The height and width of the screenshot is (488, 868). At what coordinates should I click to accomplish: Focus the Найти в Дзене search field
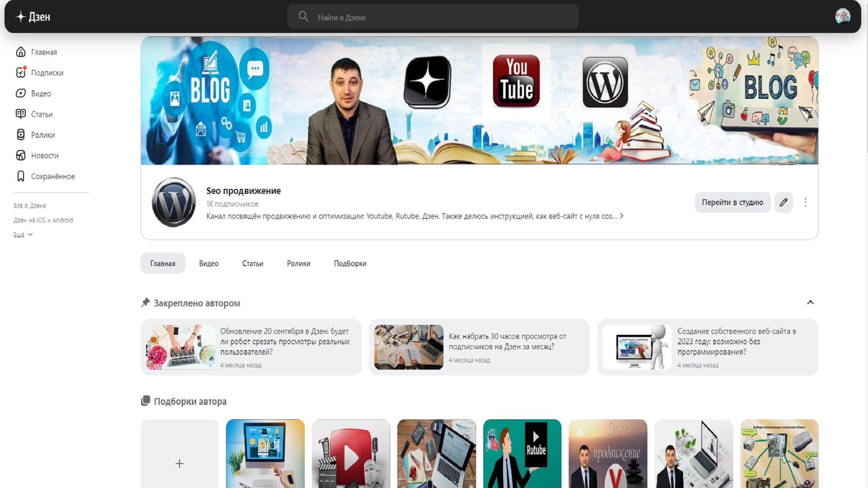point(433,17)
